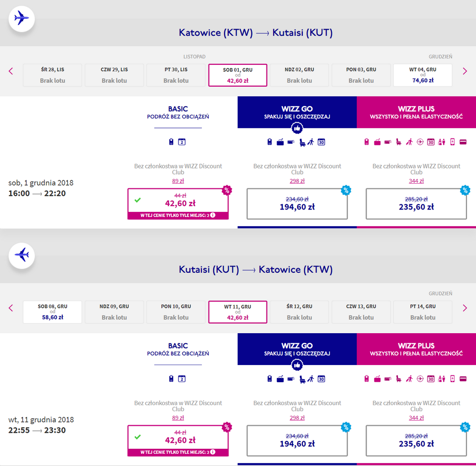Screen dimensions: 476x466
Task: Choose outbound WIZZ PLUS fare 235,60 zł
Action: (416, 204)
